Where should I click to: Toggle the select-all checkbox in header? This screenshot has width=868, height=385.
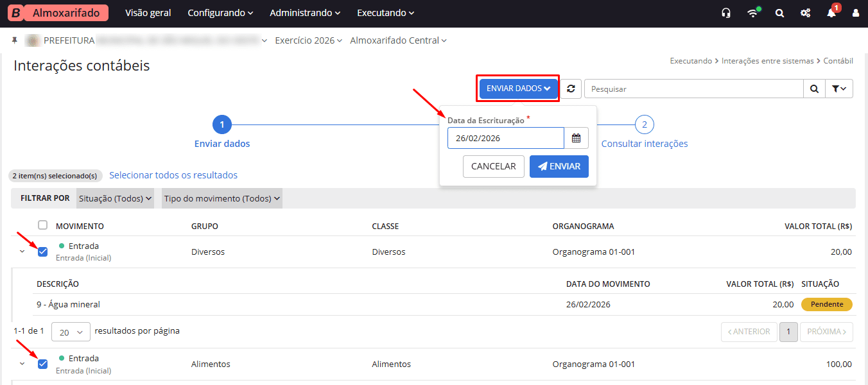coord(43,225)
